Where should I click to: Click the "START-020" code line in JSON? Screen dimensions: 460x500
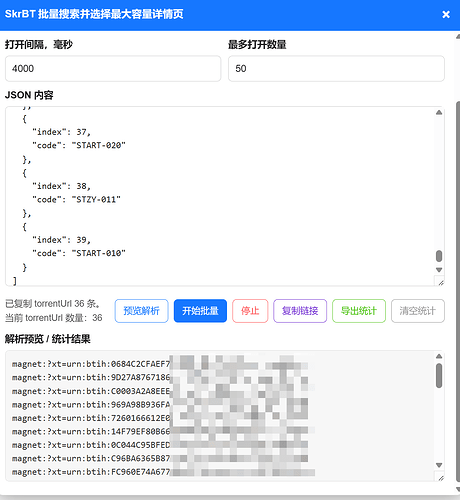79,145
